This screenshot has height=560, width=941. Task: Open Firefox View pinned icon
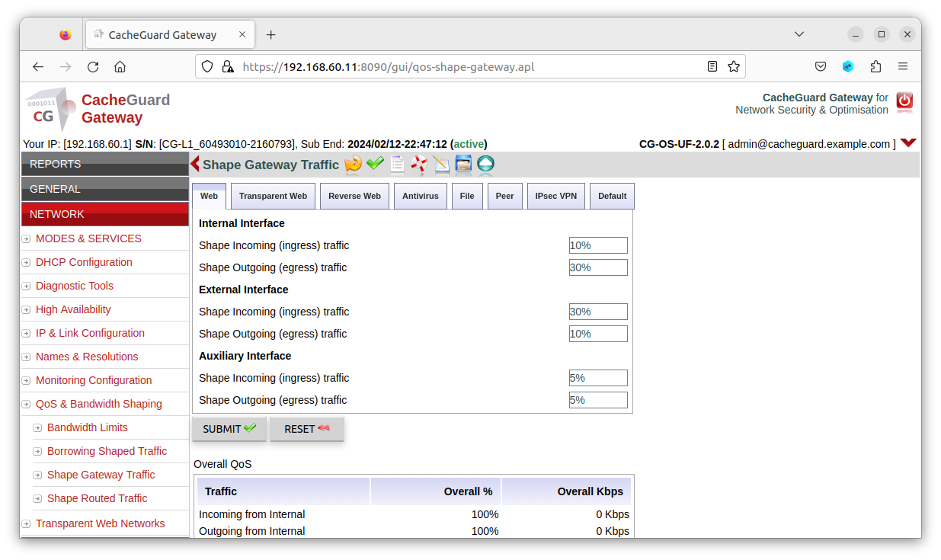pos(65,34)
